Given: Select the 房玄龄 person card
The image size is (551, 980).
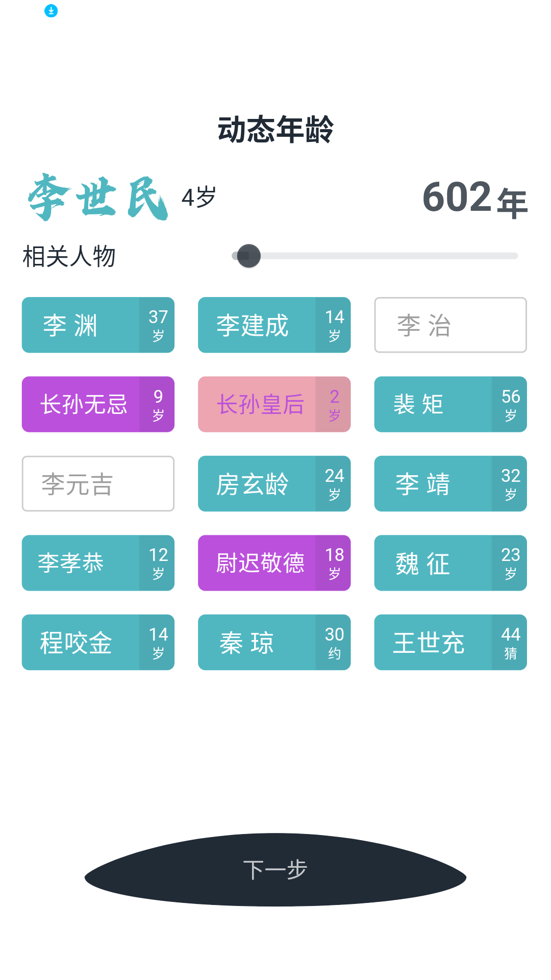Looking at the screenshot, I should click(274, 484).
